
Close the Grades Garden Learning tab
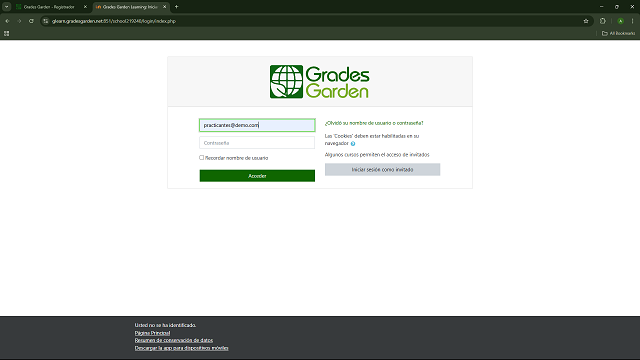pyautogui.click(x=164, y=7)
